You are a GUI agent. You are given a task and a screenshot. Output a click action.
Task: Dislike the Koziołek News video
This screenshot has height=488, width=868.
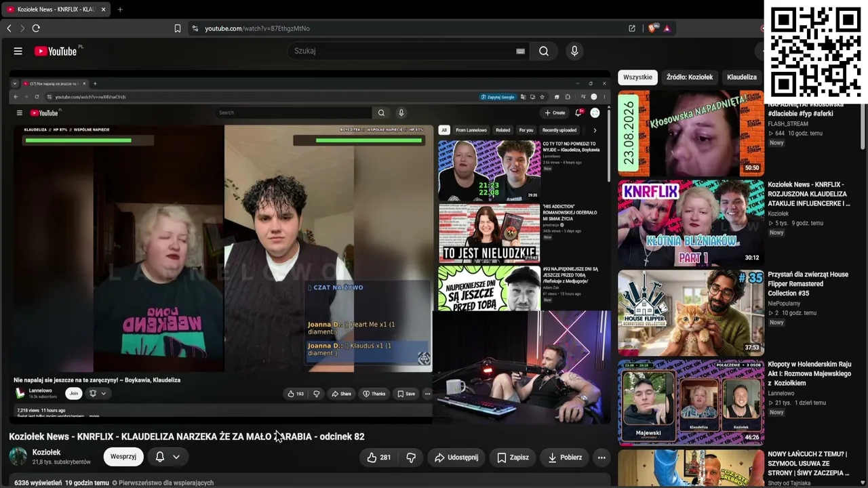pos(411,457)
